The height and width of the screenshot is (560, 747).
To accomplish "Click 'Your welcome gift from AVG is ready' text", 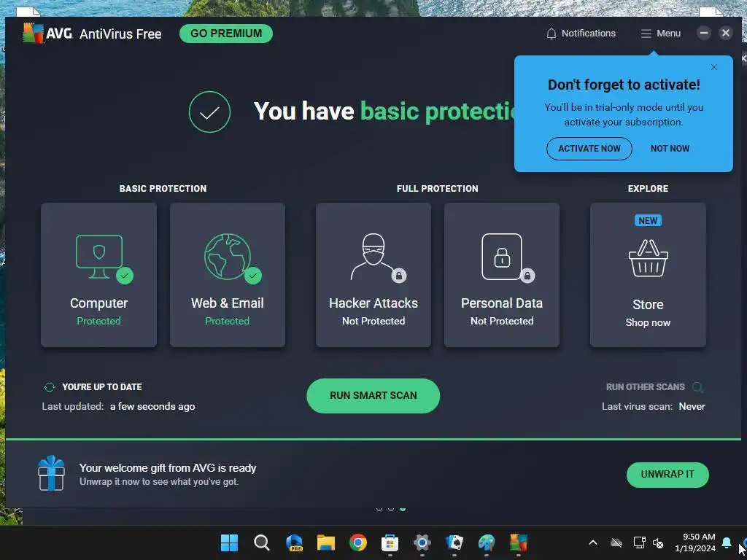I will click(168, 468).
